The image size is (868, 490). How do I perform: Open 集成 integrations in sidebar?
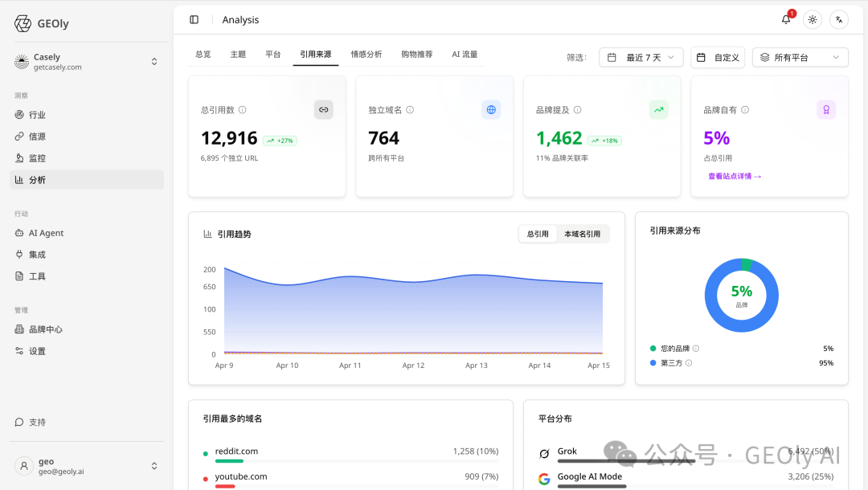point(87,255)
